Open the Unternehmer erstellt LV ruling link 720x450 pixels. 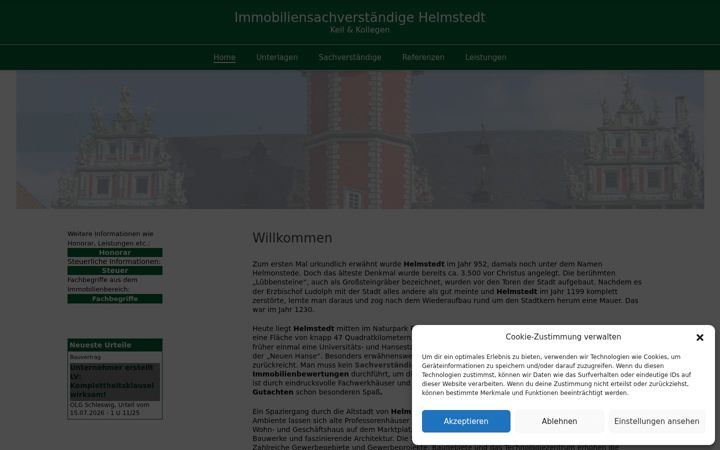click(115, 381)
